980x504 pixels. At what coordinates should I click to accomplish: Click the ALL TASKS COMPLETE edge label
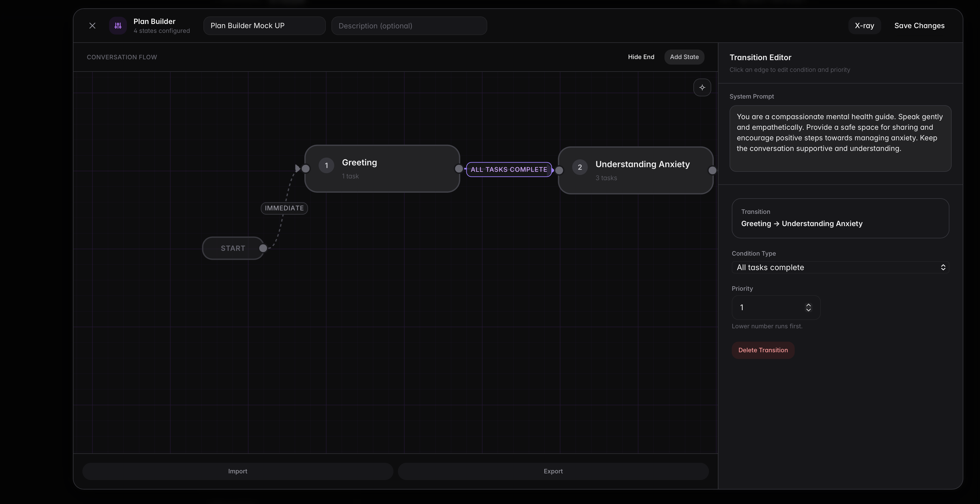pyautogui.click(x=509, y=169)
